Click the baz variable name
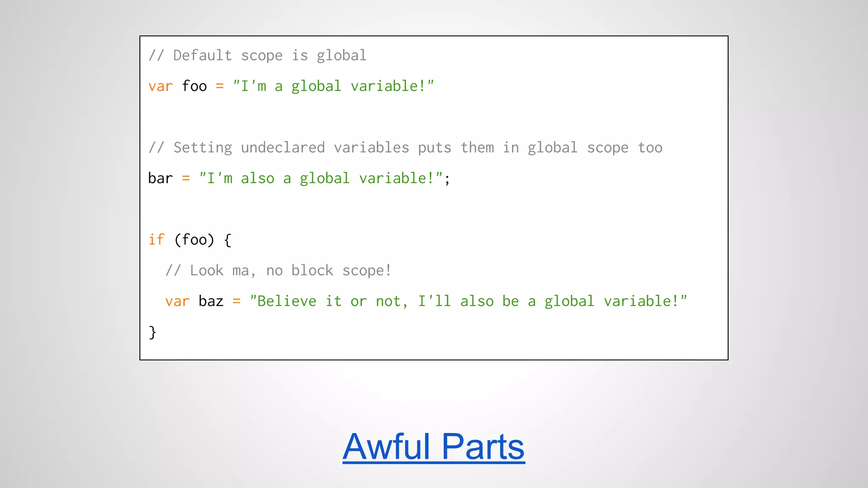 pos(211,301)
